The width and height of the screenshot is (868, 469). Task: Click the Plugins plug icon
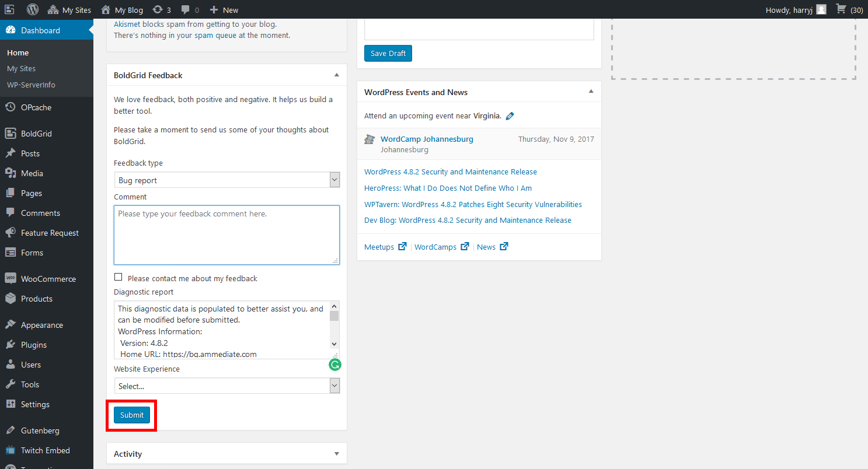click(x=11, y=345)
